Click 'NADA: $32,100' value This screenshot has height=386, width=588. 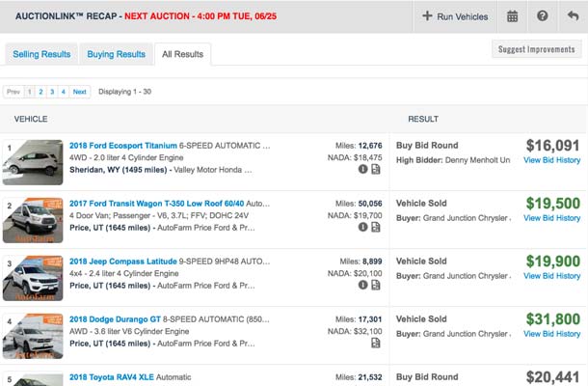(355, 331)
